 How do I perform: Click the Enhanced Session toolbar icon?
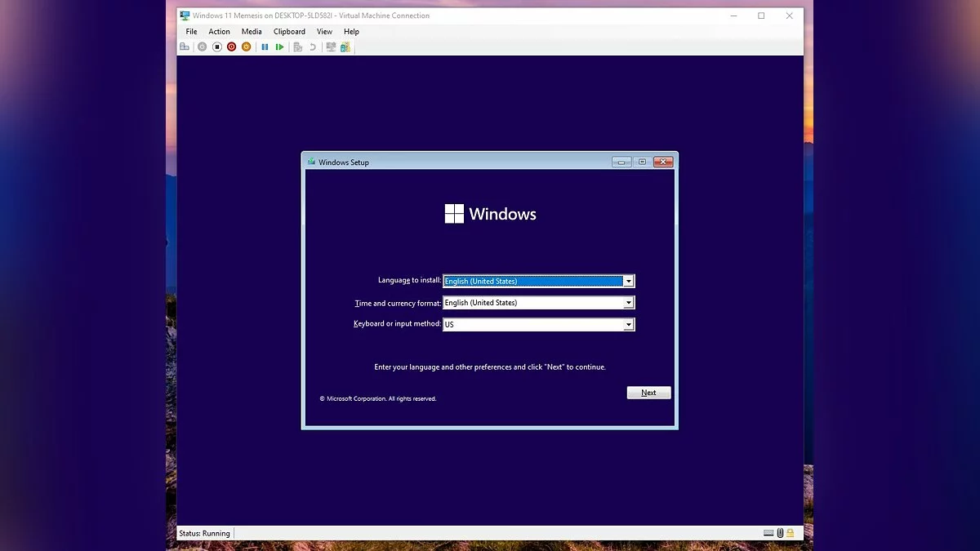click(331, 47)
